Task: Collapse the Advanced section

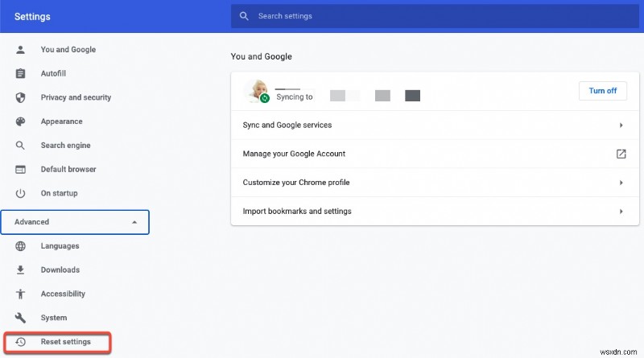Action: [134, 222]
